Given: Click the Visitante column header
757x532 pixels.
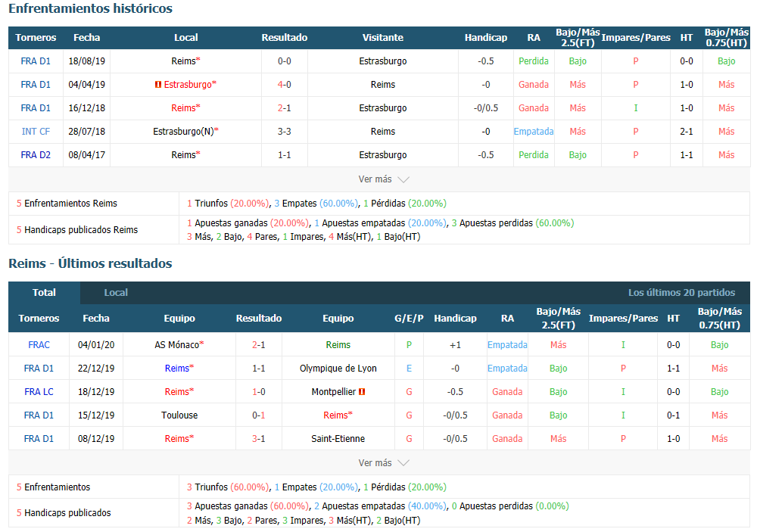Looking at the screenshot, I should click(383, 38).
